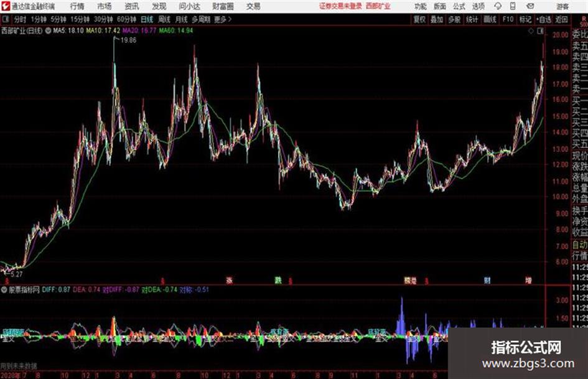Open the 市场 menu
588x379 pixels.
tap(105, 6)
